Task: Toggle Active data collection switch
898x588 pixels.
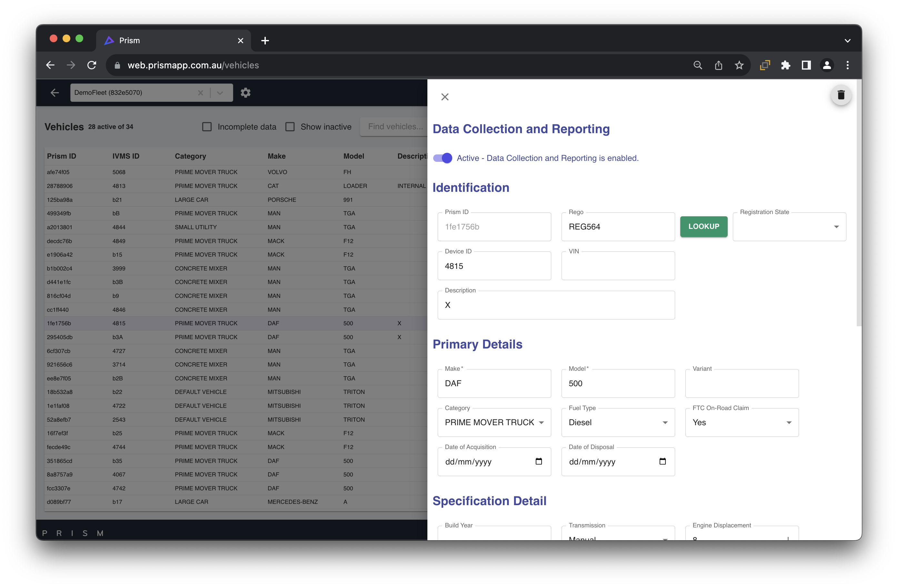Action: point(443,158)
